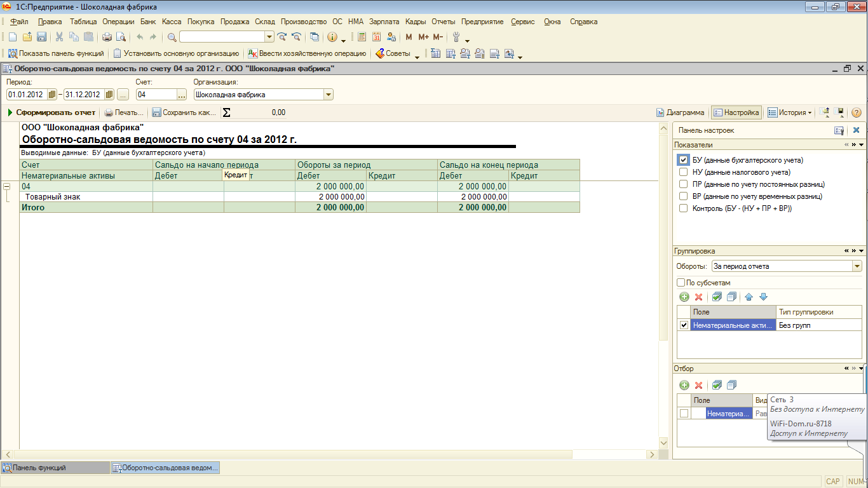Check the Нематериа... filter row checkbox in Отбор

click(684, 414)
